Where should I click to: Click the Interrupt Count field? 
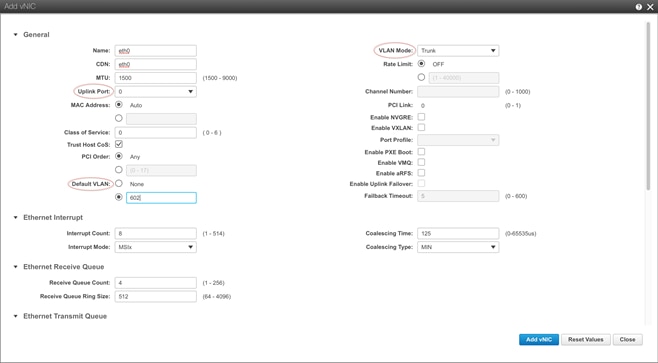click(155, 233)
